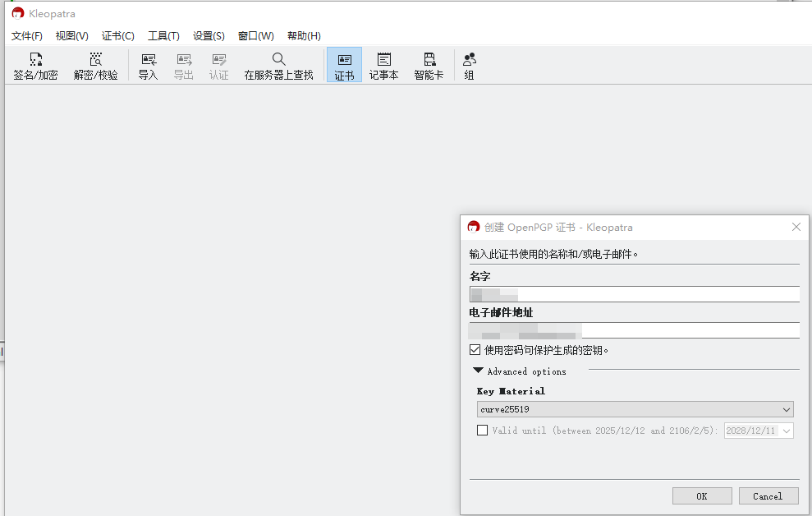Collapse the Advanced options section

478,371
